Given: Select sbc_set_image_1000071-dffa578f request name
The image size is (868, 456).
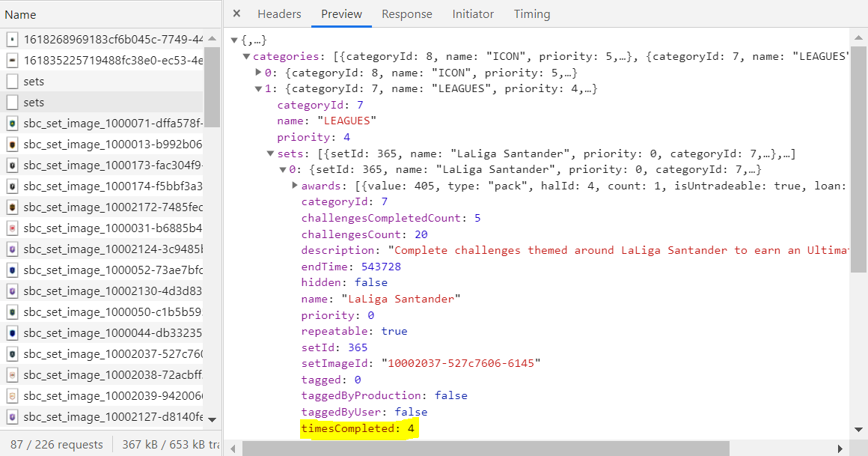Looking at the screenshot, I should click(113, 123).
